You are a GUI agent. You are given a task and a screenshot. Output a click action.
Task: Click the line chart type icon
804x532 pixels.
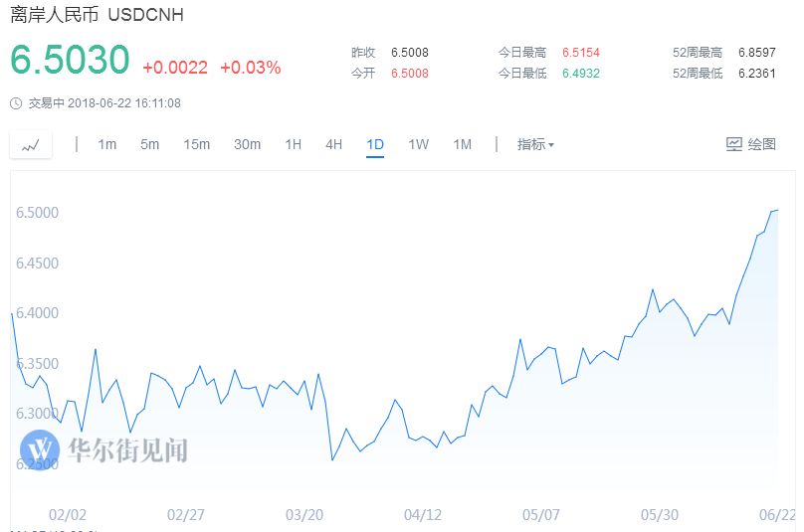point(31,145)
